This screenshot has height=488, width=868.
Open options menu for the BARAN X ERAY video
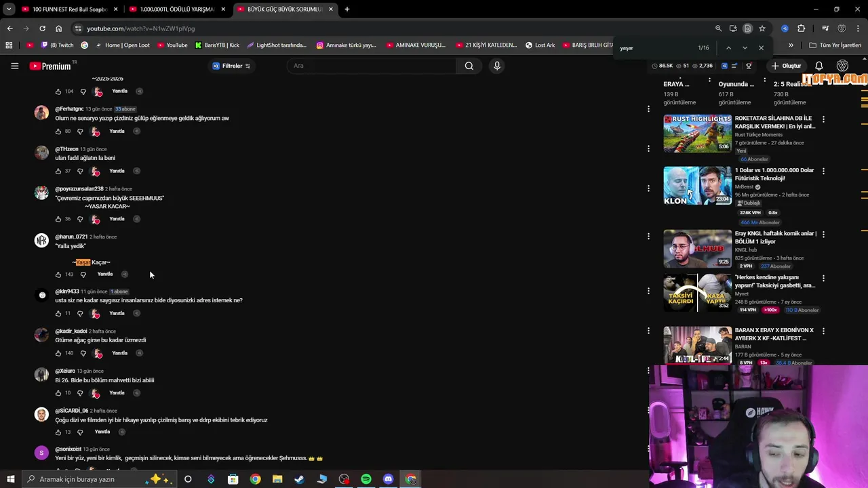[x=823, y=331]
